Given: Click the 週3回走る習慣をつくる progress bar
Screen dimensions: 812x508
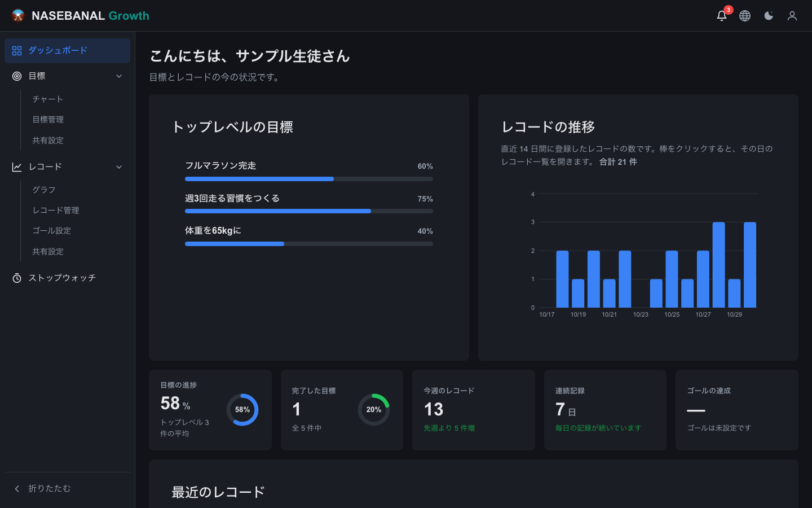Looking at the screenshot, I should click(x=309, y=211).
